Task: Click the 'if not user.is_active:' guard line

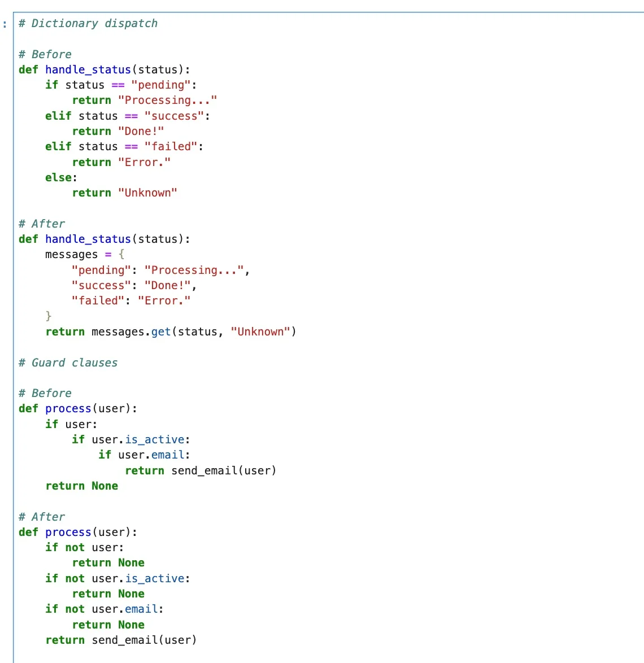Action: pos(118,578)
